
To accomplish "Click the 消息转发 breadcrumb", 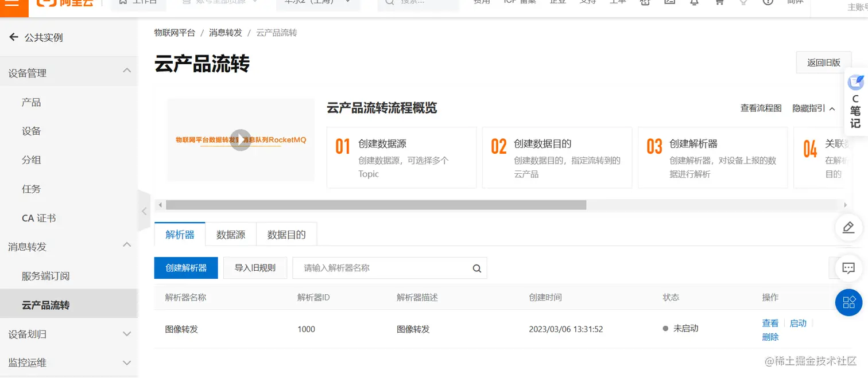I will [x=226, y=33].
